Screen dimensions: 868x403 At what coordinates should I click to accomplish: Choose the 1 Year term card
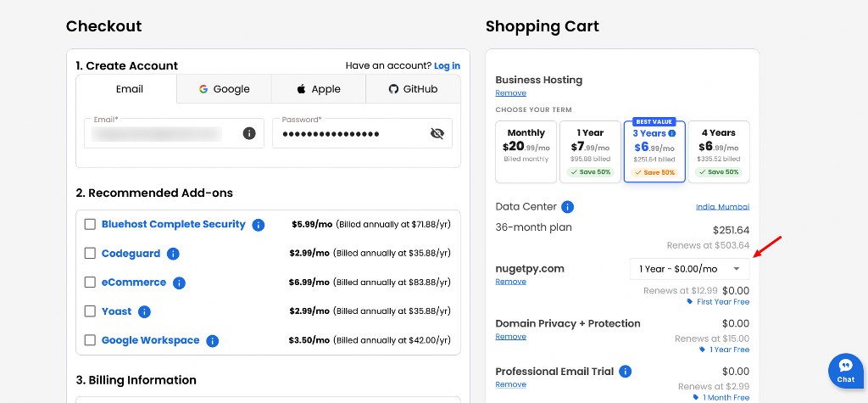(x=590, y=151)
